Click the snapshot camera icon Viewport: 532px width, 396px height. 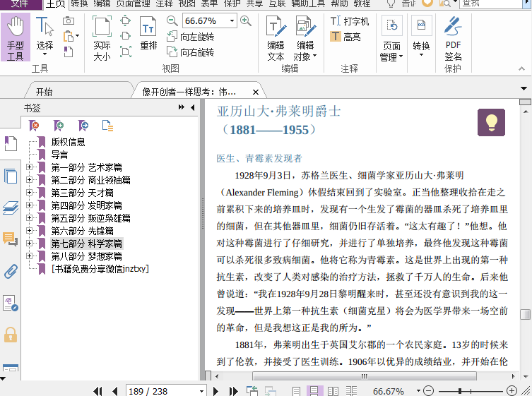click(69, 21)
